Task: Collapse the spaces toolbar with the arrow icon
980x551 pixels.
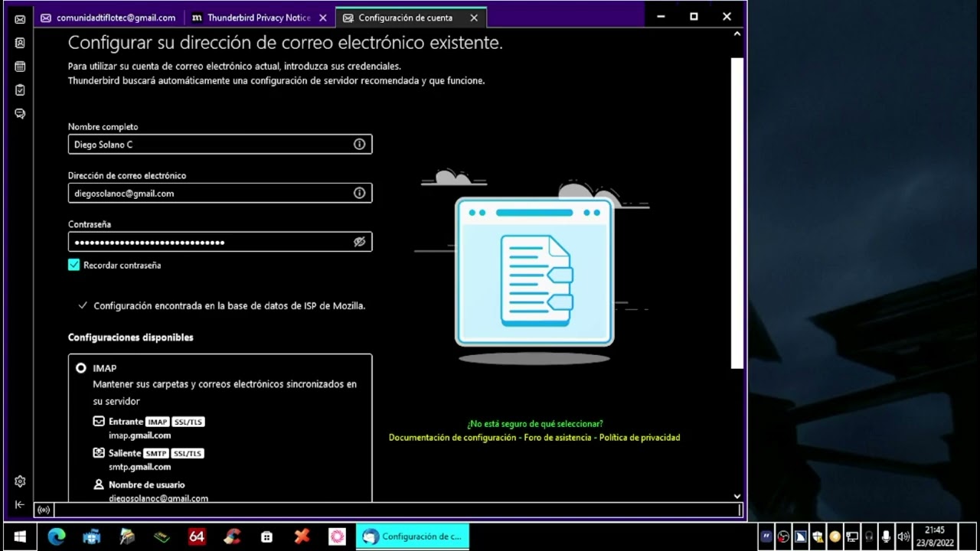Action: [x=20, y=504]
